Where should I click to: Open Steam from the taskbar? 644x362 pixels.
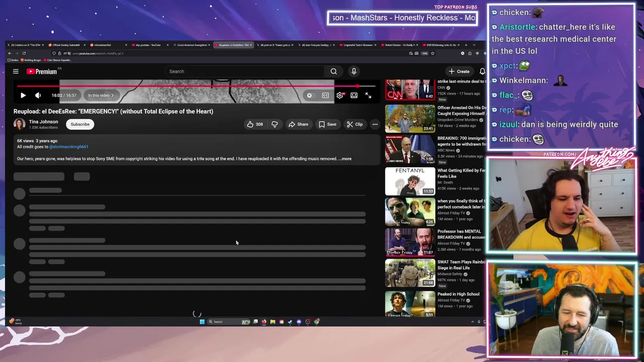pyautogui.click(x=290, y=322)
